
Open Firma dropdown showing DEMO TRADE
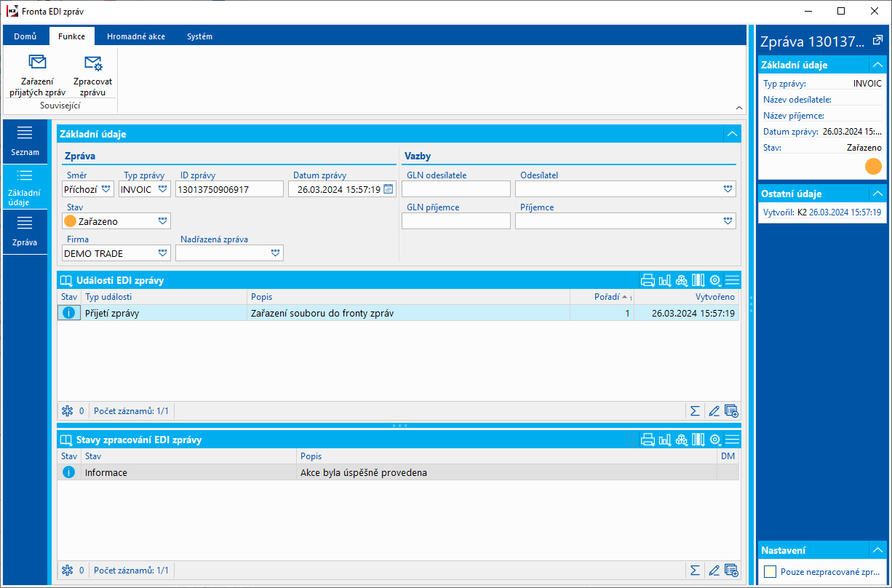click(162, 253)
